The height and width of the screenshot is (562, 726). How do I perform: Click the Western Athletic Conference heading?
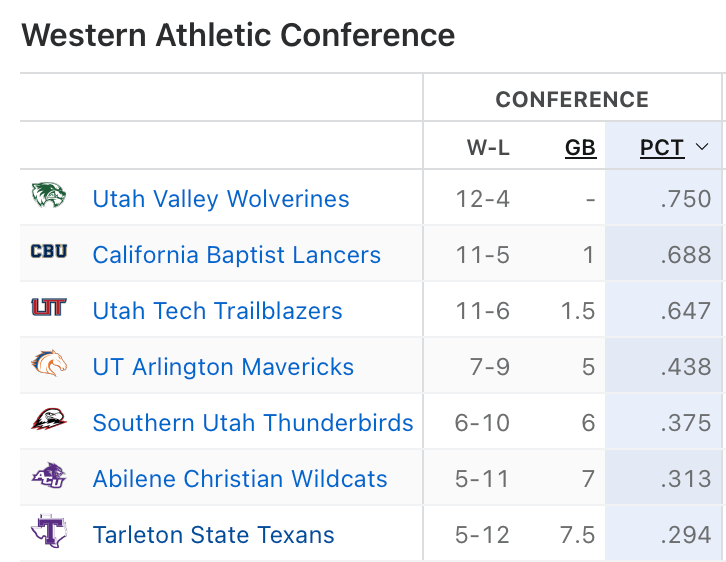tap(238, 35)
